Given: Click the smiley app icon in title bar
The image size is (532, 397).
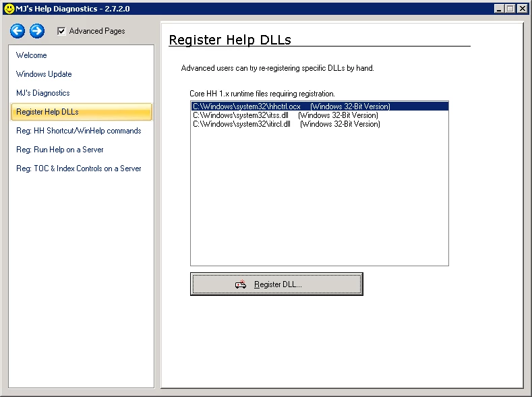Looking at the screenshot, I should (x=9, y=9).
